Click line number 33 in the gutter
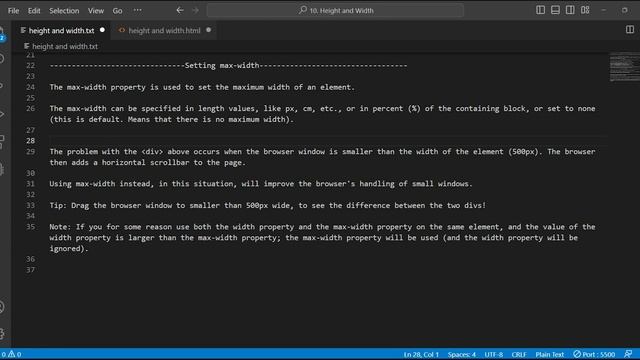Image resolution: width=640 pixels, height=360 pixels. coord(31,205)
